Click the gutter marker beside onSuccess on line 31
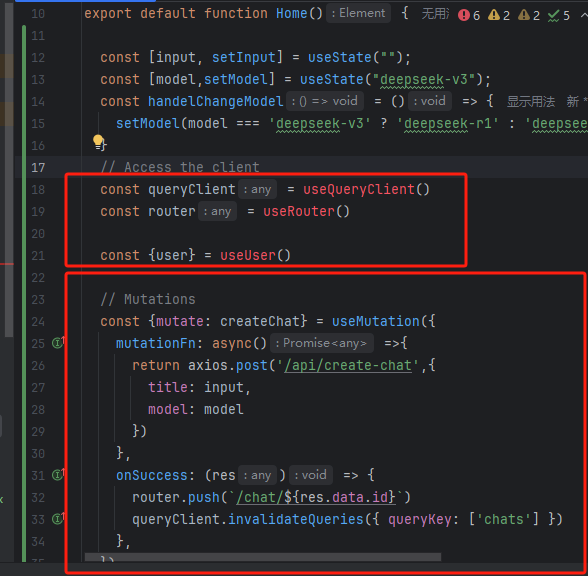This screenshot has width=588, height=576. pos(58,475)
